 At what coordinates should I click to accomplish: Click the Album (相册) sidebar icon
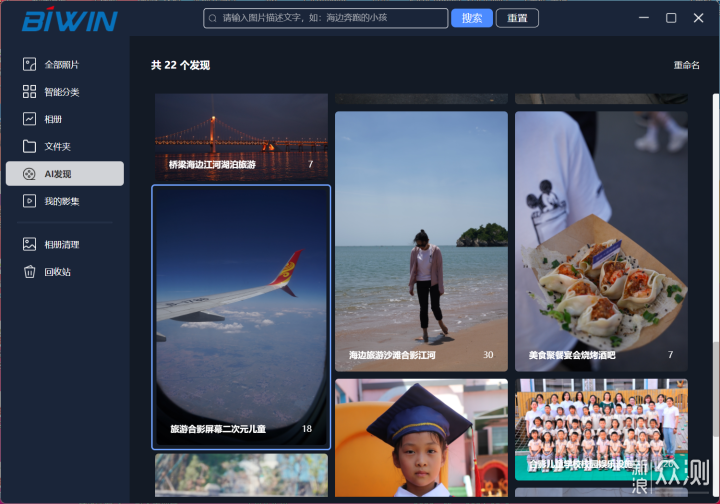29,119
